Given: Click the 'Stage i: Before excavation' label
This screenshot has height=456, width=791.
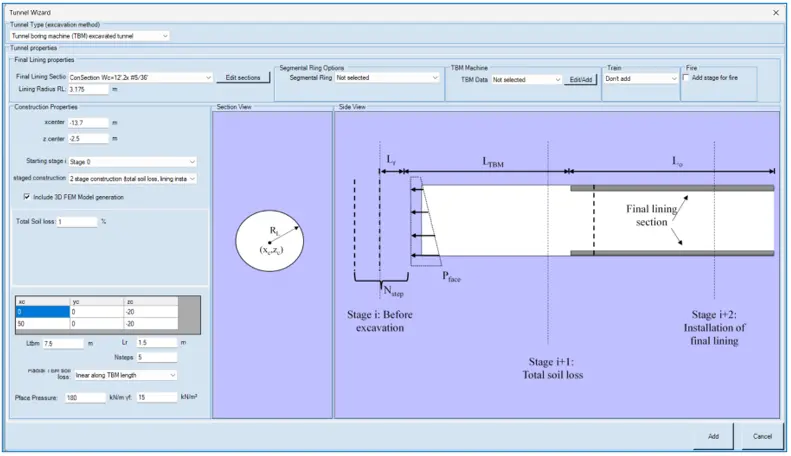Looking at the screenshot, I should pyautogui.click(x=380, y=321).
